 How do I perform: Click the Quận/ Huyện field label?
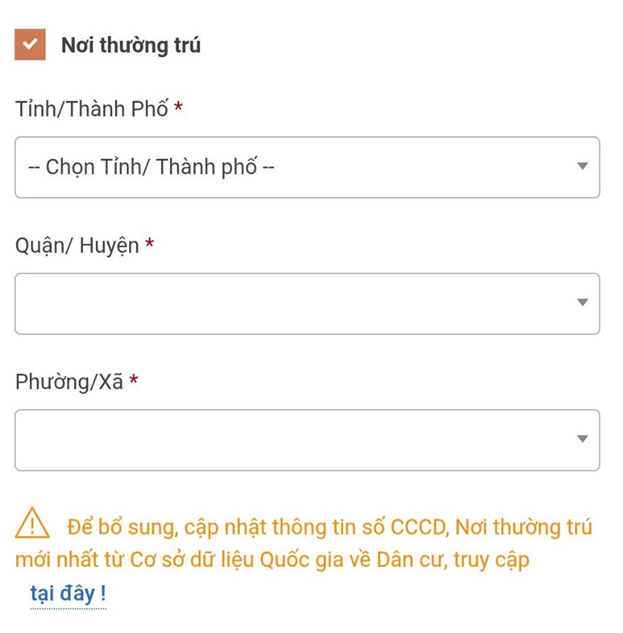click(x=77, y=246)
